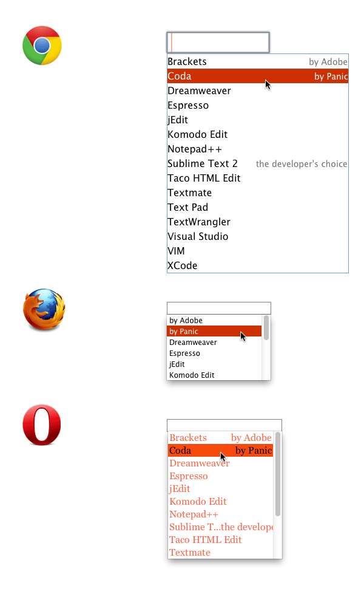Select Text Pad in the Chrome list

(x=257, y=207)
